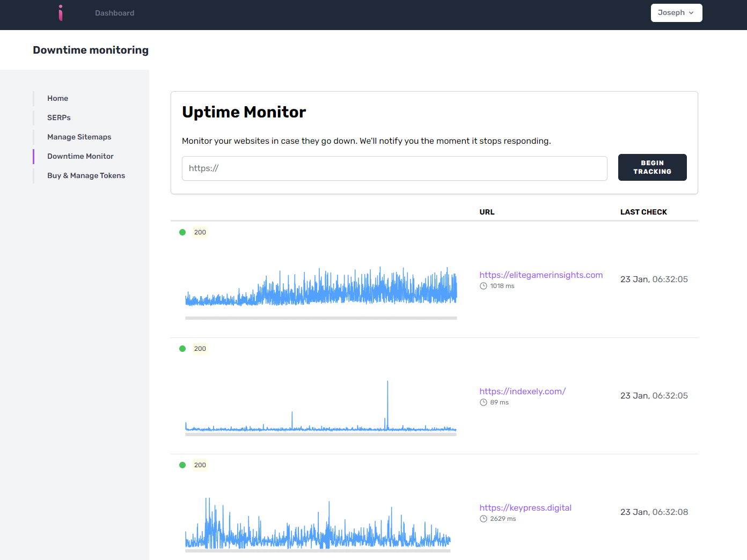The height and width of the screenshot is (560, 747).
Task: Click green status dot for indexely.com
Action: click(182, 349)
